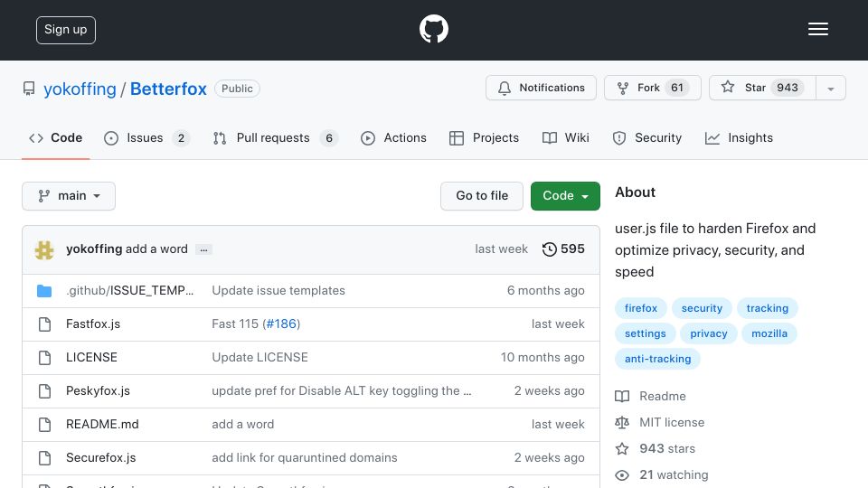Jump to Readme from About sidebar
868x488 pixels.
(650, 396)
